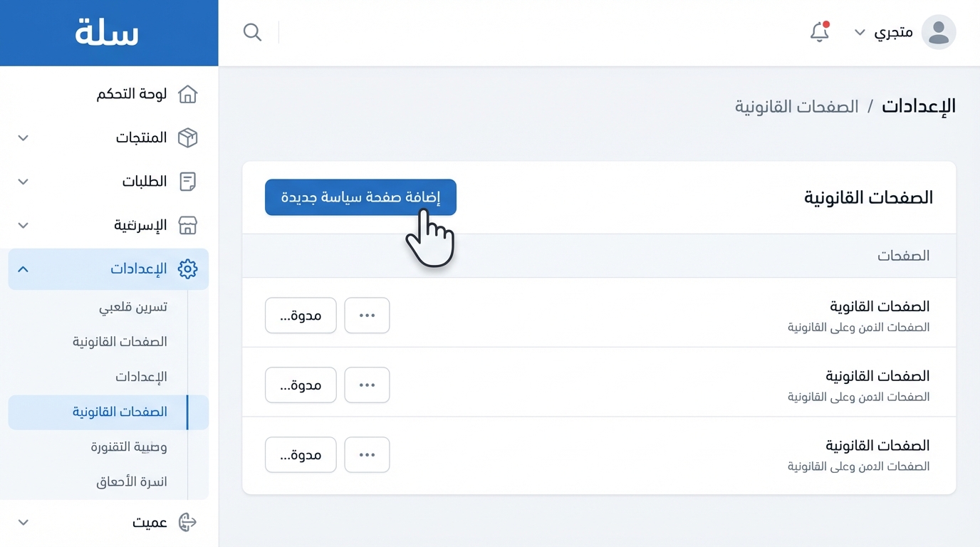Expand the عميت sidebar section
980x547 pixels.
point(23,522)
